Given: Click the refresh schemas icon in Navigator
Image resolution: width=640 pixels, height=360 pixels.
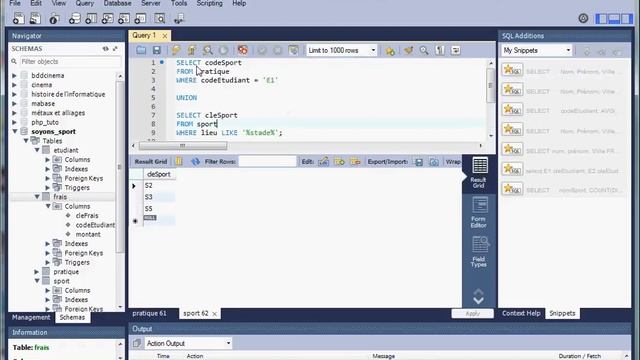Looking at the screenshot, I should click(105, 49).
